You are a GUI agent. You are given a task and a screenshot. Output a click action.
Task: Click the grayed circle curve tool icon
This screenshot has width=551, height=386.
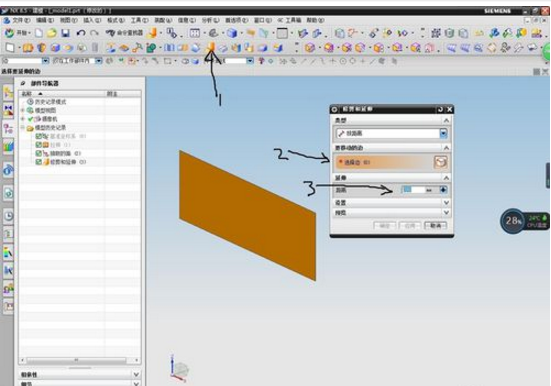[x=343, y=61]
